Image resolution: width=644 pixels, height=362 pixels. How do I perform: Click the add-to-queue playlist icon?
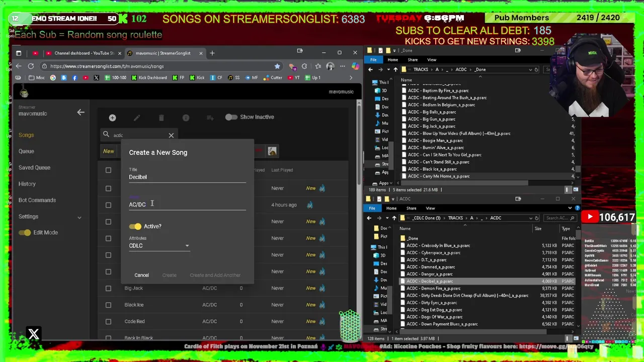(210, 118)
